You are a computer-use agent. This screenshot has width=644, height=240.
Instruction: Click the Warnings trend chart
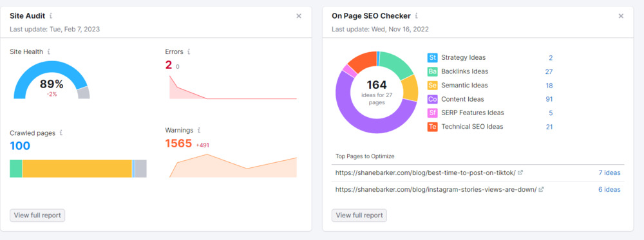(x=233, y=166)
